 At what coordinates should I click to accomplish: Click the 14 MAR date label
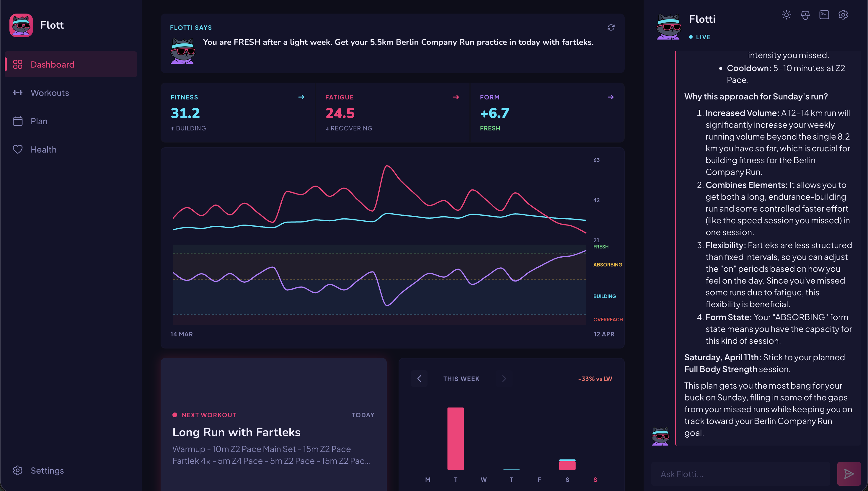(x=182, y=334)
